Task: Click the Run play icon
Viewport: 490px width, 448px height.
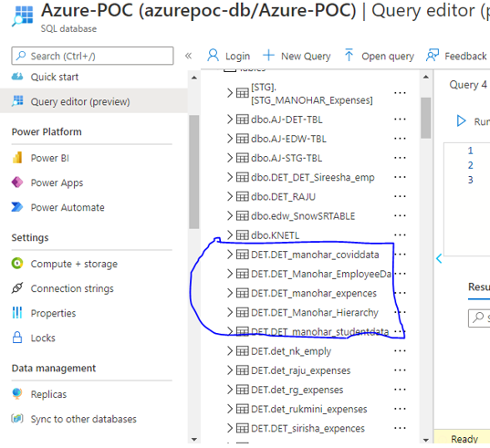Action: pos(461,121)
